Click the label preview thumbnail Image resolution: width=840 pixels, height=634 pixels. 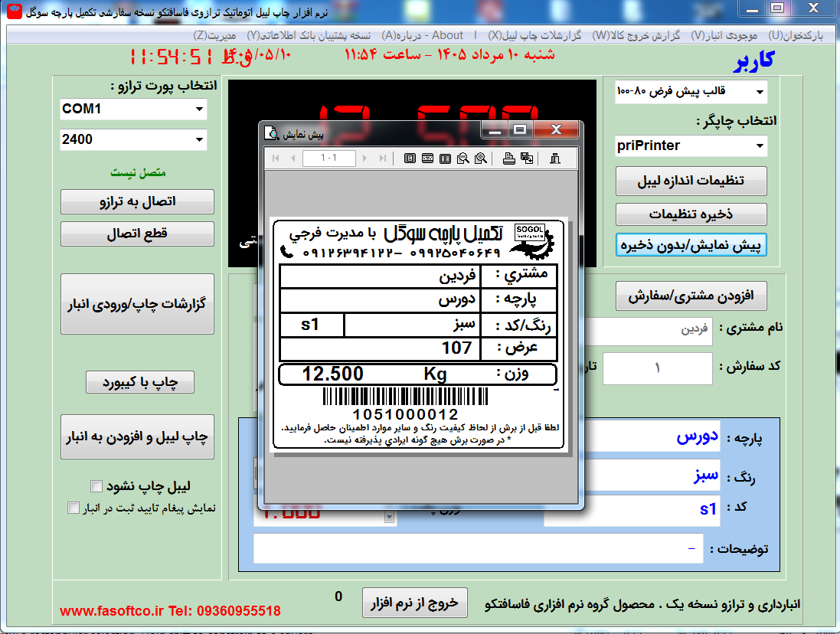(418, 335)
